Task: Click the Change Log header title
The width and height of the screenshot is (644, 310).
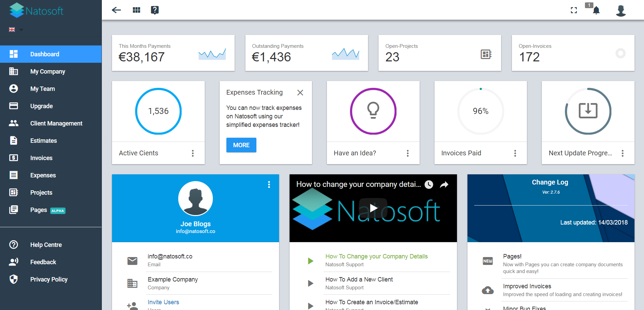Action: (x=550, y=182)
